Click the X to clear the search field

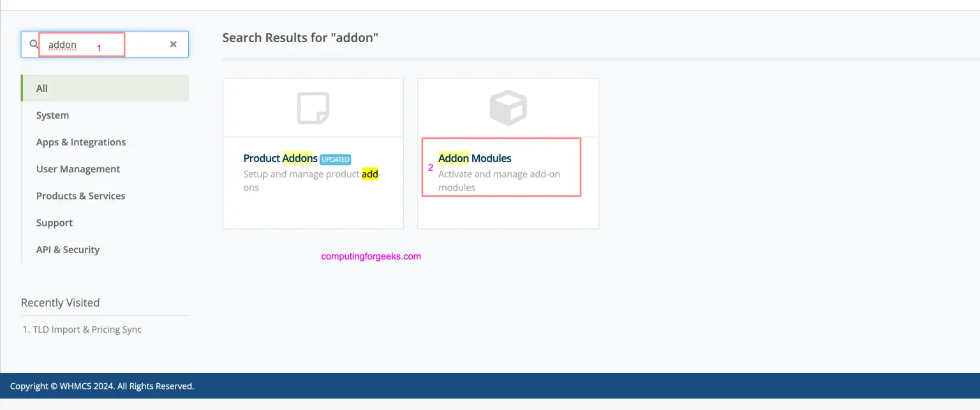(x=173, y=44)
